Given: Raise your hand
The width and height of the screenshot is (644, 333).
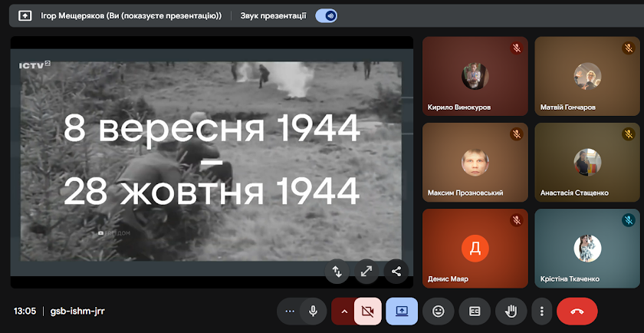Looking at the screenshot, I should pyautogui.click(x=511, y=311).
